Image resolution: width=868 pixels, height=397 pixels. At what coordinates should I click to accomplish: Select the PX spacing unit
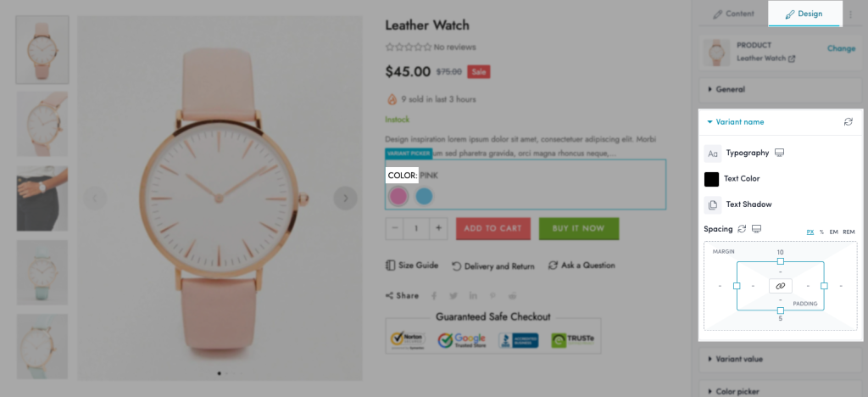810,232
